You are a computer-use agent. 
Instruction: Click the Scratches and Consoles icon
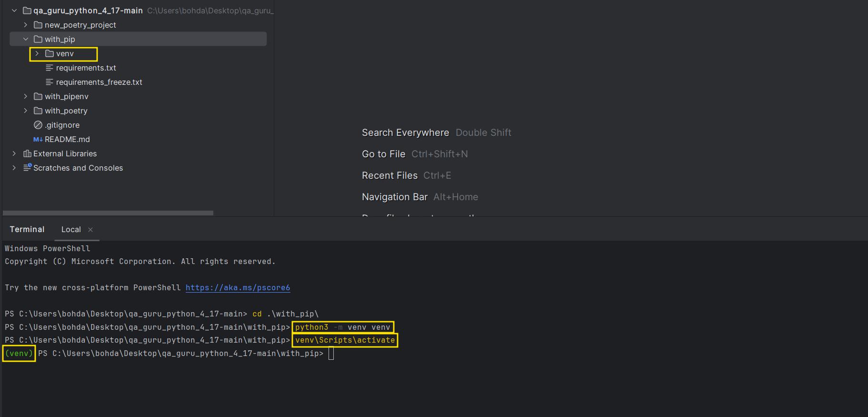27,167
